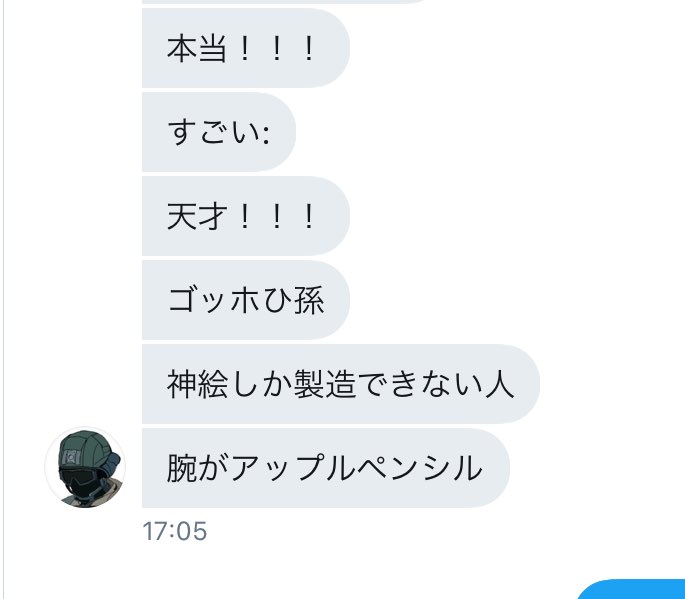Click the すごい: message bubble
This screenshot has width=685, height=599.
[x=219, y=132]
